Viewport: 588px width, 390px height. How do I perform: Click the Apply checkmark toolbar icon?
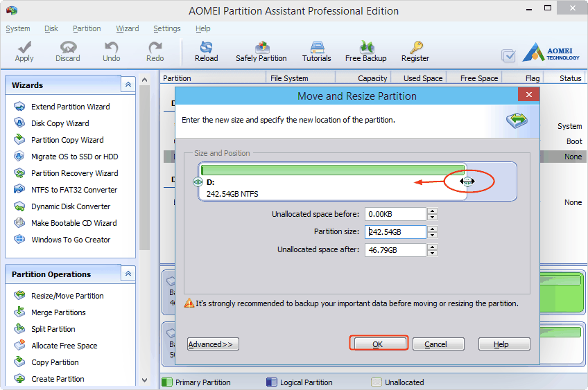24,47
